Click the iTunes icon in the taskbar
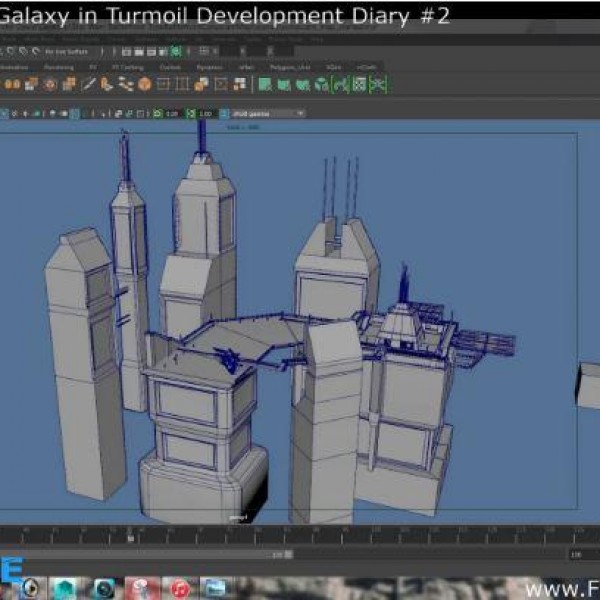Screen dimensions: 600x600 [180, 588]
